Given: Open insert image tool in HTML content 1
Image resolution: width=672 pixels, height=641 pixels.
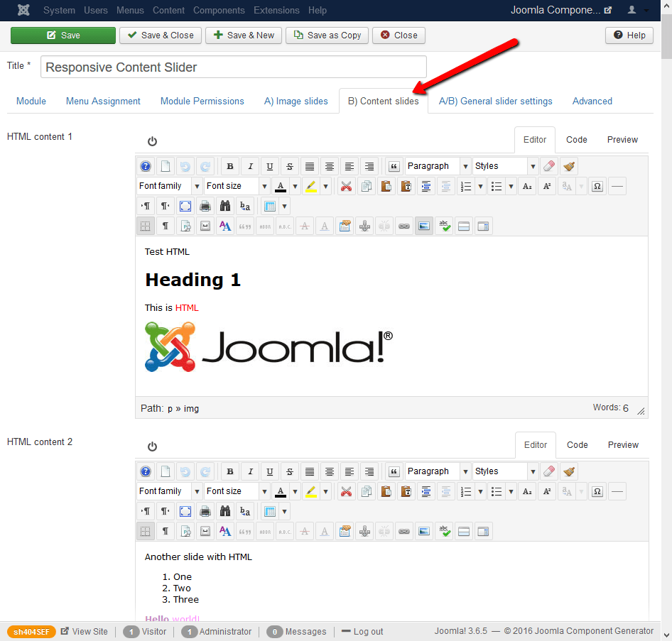Looking at the screenshot, I should click(x=424, y=226).
